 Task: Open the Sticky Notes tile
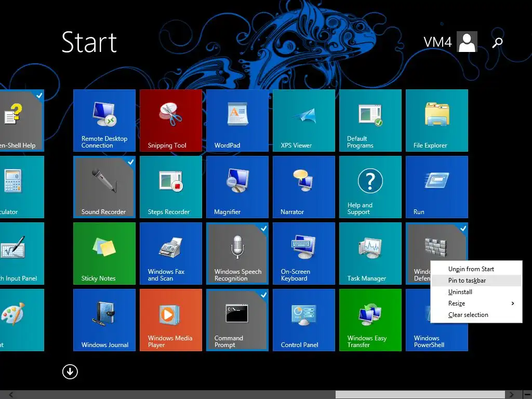tap(104, 254)
